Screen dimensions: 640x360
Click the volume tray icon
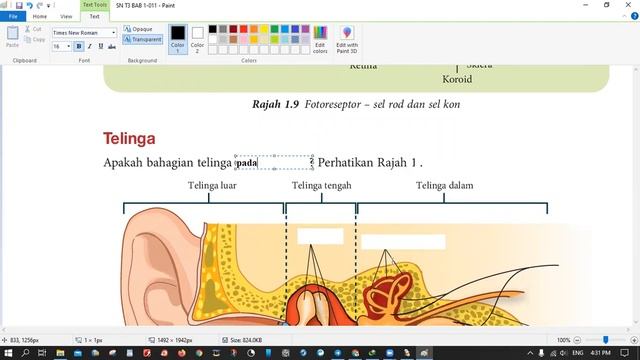[563, 353]
